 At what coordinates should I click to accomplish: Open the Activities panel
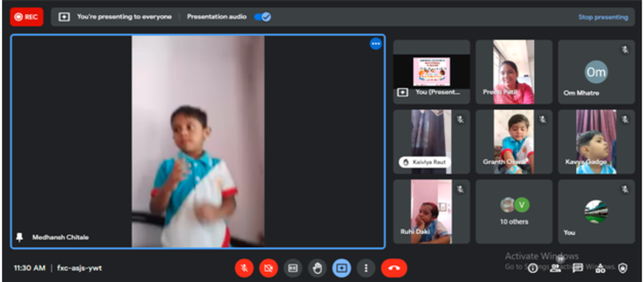[600, 268]
